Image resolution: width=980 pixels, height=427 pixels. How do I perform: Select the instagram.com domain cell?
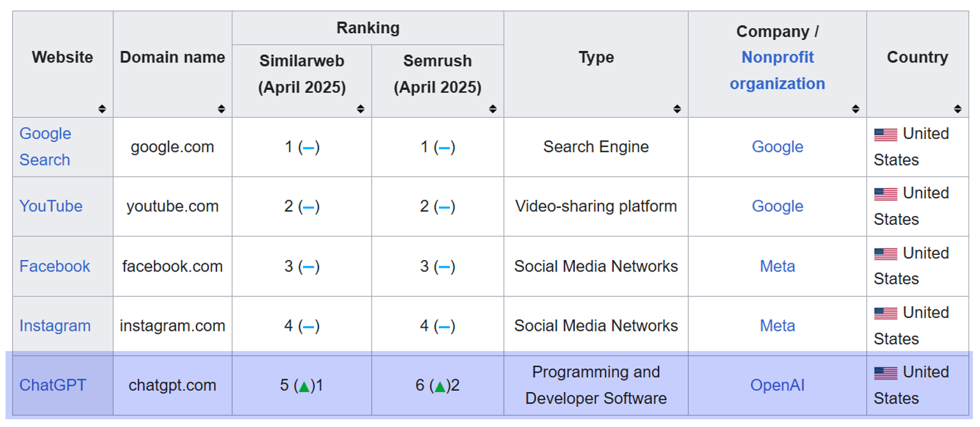(172, 326)
